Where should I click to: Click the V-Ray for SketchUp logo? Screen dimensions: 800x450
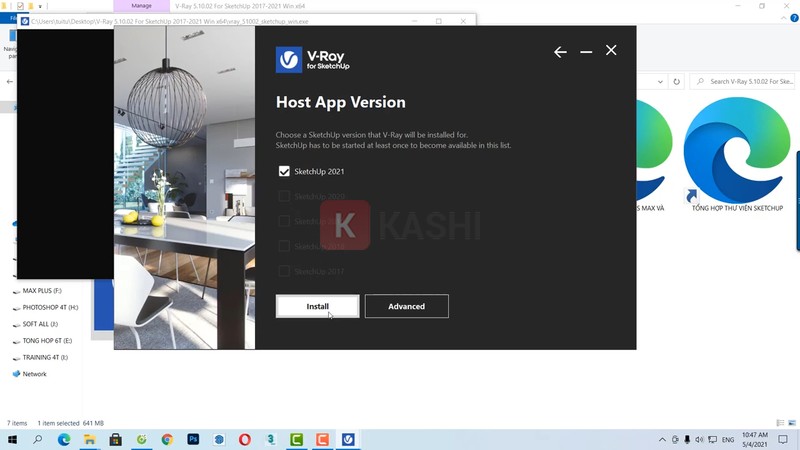pyautogui.click(x=312, y=60)
